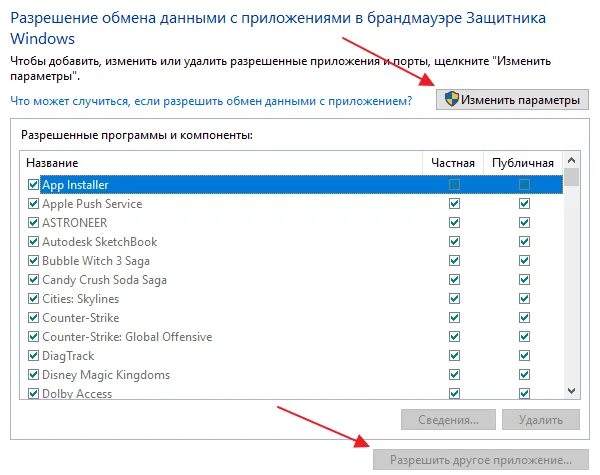This screenshot has height=475, width=600.
Task: Toggle App Installer enabled checkbox
Action: point(33,184)
